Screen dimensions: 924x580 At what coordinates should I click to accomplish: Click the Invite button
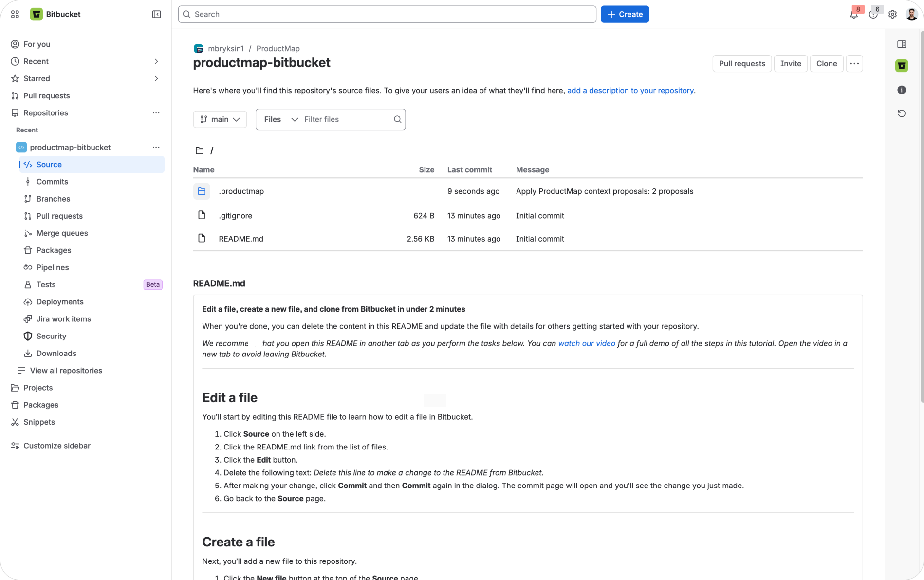791,64
